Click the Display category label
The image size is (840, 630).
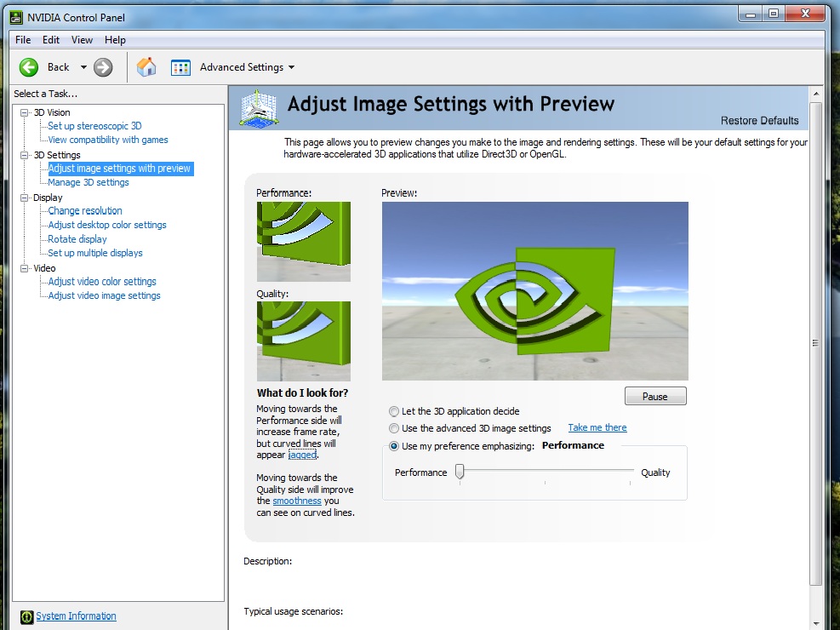click(x=48, y=198)
